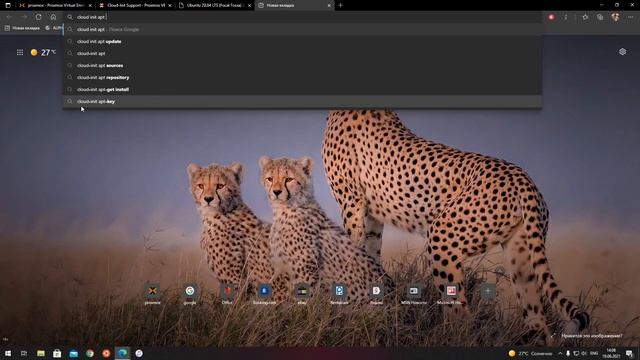640x360 pixels.
Task: Open Windows Start menu
Action: click(7, 353)
